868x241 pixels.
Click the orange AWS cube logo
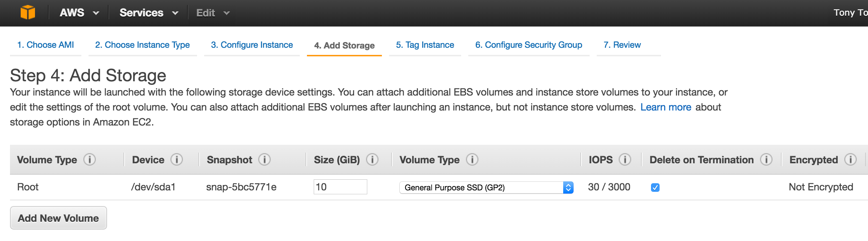coord(28,12)
